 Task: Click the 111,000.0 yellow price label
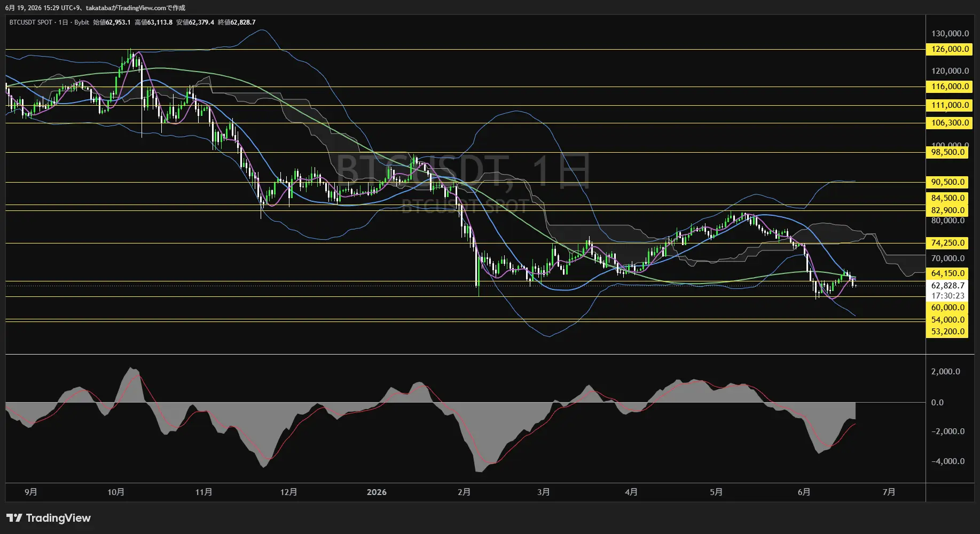point(950,105)
